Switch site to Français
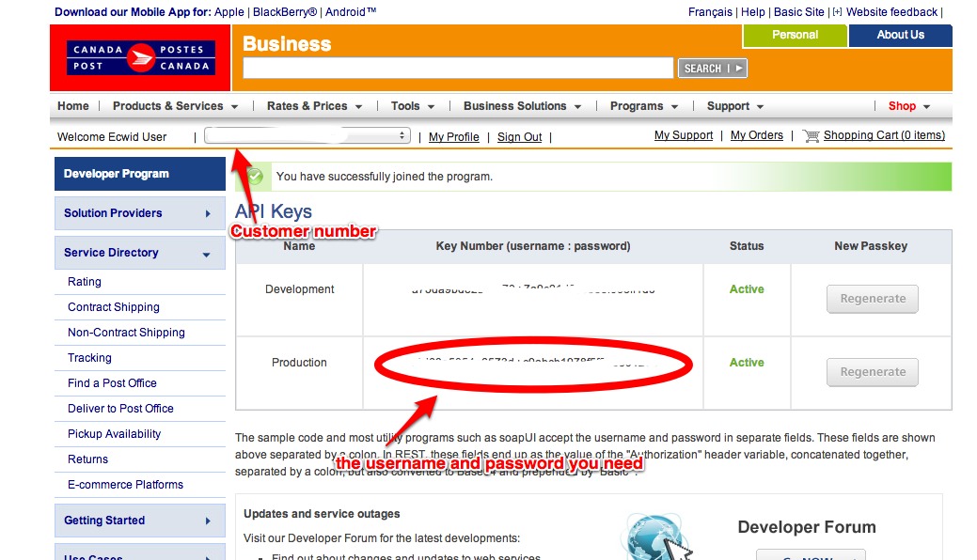 [710, 12]
